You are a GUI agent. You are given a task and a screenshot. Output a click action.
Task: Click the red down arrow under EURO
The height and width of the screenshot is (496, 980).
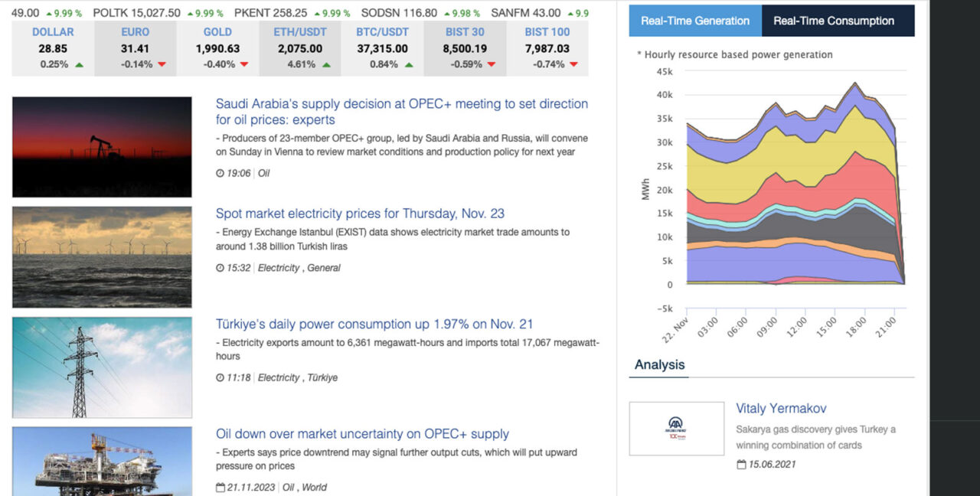162,65
